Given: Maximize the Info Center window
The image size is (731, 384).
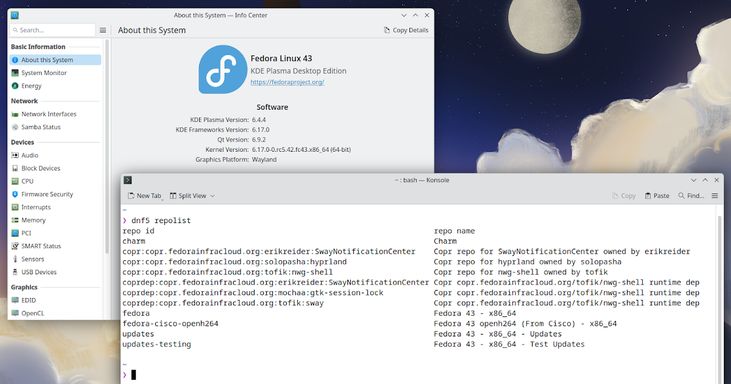Looking at the screenshot, I should (x=415, y=15).
